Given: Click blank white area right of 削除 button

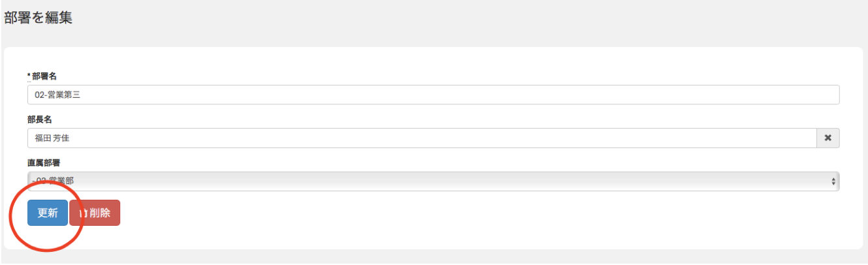Looking at the screenshot, I should pos(457,213).
